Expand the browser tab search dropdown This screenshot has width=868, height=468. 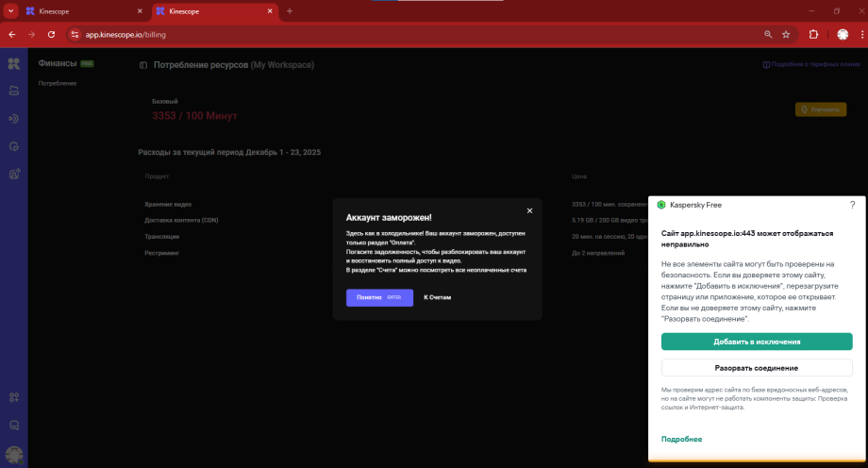(x=10, y=10)
